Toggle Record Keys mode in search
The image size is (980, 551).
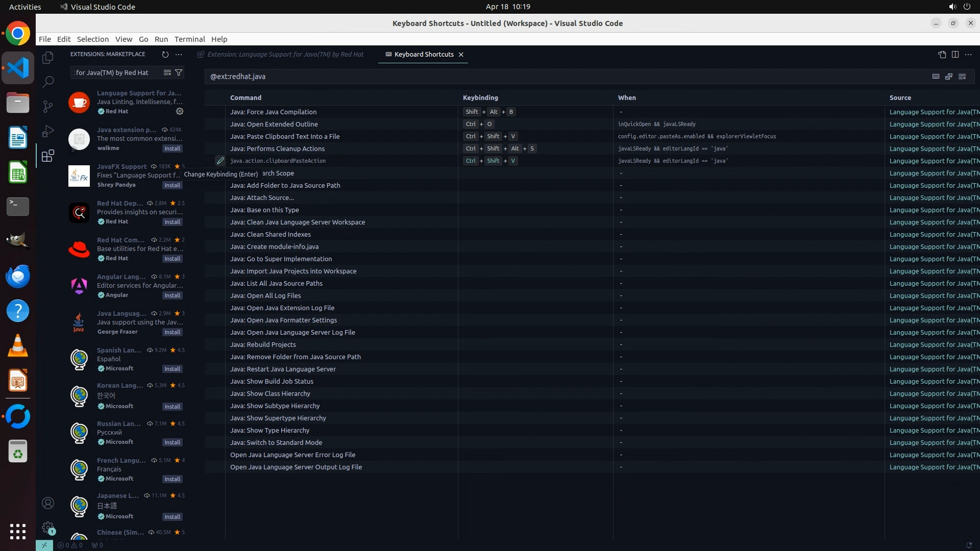(x=936, y=77)
